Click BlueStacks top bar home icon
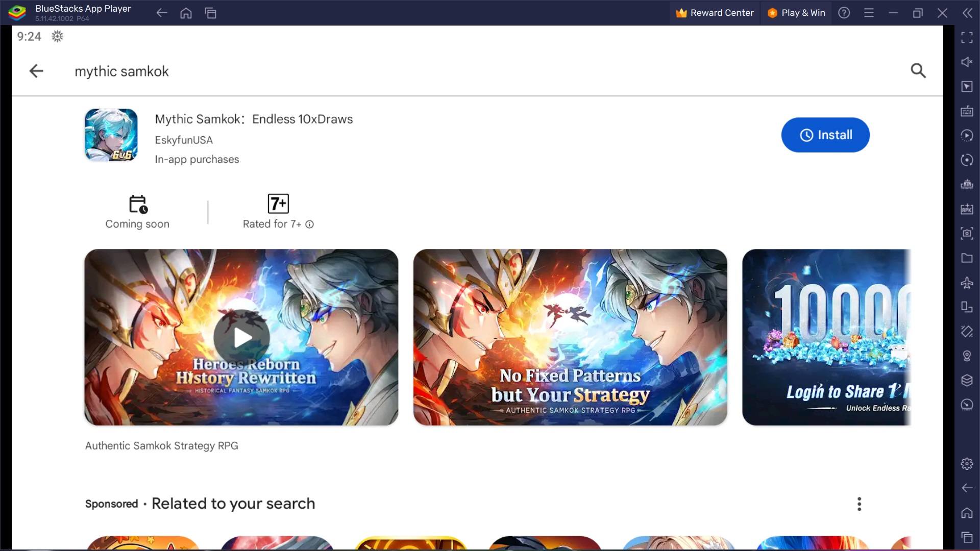Screen dimensions: 980x551 click(x=186, y=13)
